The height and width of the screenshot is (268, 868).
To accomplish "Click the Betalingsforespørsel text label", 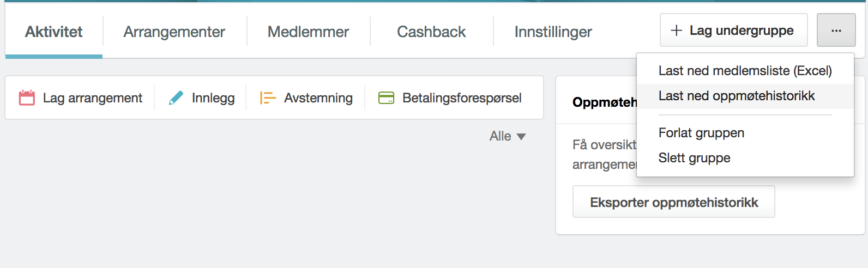I will coord(462,98).
